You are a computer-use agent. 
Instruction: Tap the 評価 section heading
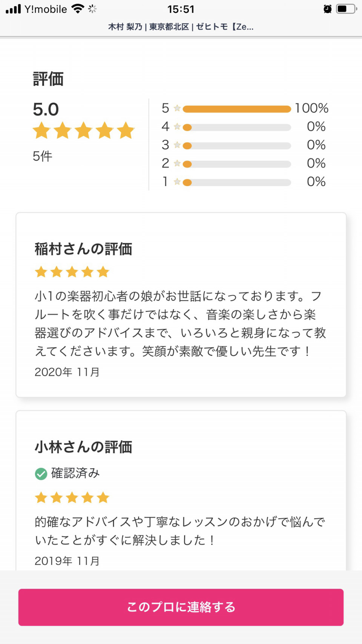coord(48,79)
